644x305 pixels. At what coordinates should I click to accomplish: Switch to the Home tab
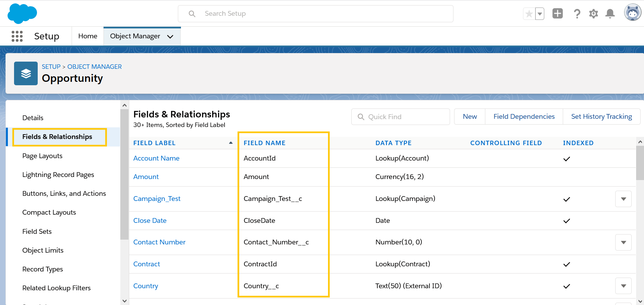(x=88, y=36)
